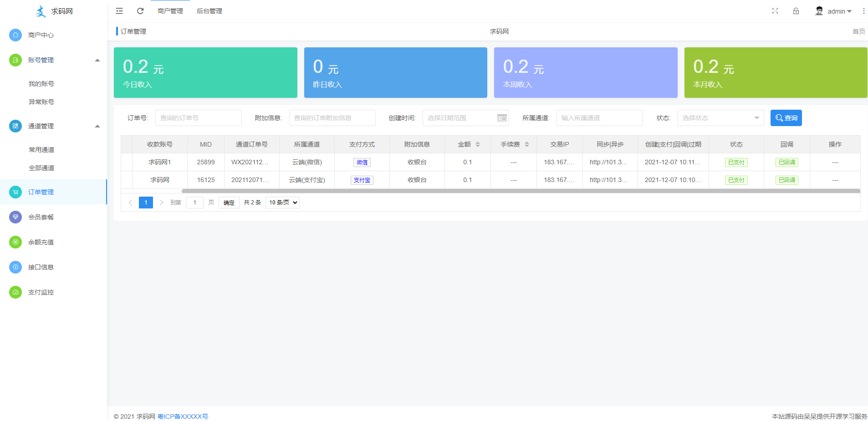The image size is (868, 421).
Task: Click the admin avatar icon
Action: tap(819, 11)
